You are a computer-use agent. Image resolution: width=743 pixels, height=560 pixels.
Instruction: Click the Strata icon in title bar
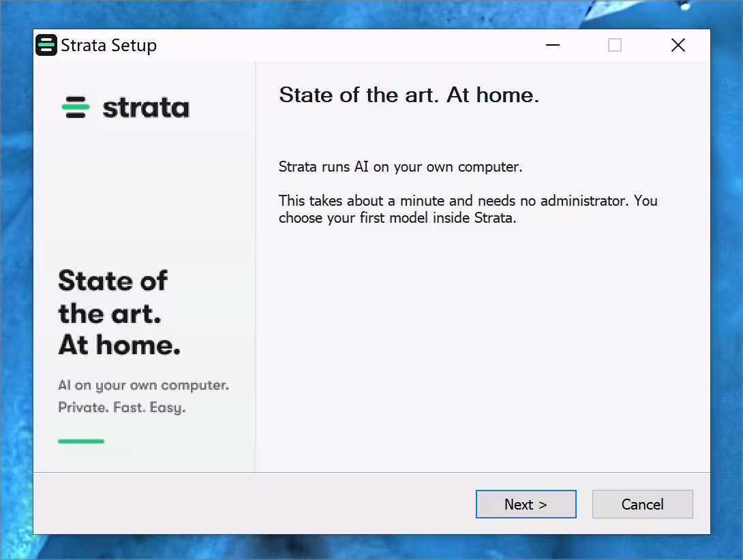46,46
